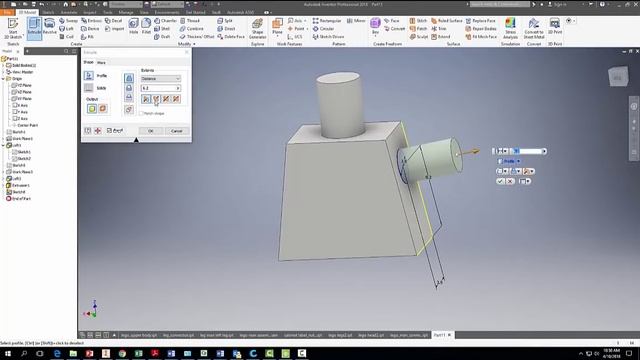
Task: Choose the Chamfer tool
Action: pos(165,20)
